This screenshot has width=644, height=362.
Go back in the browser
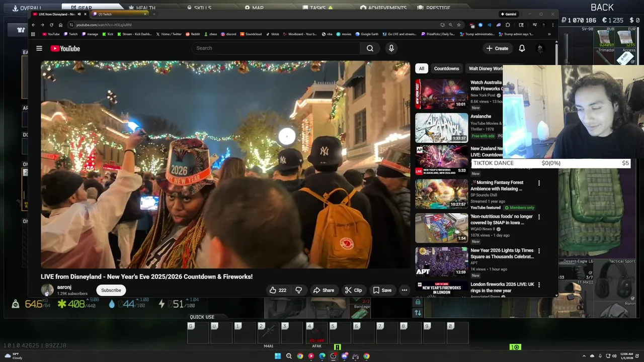tap(33, 25)
